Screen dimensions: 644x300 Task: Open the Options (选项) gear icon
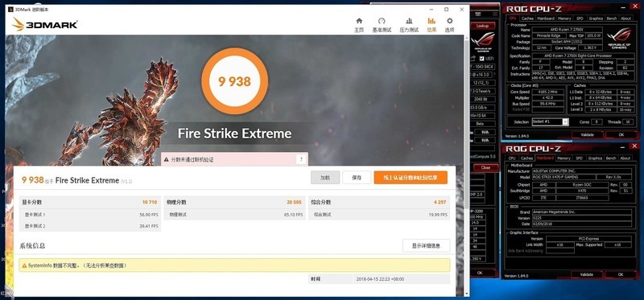coord(450,22)
